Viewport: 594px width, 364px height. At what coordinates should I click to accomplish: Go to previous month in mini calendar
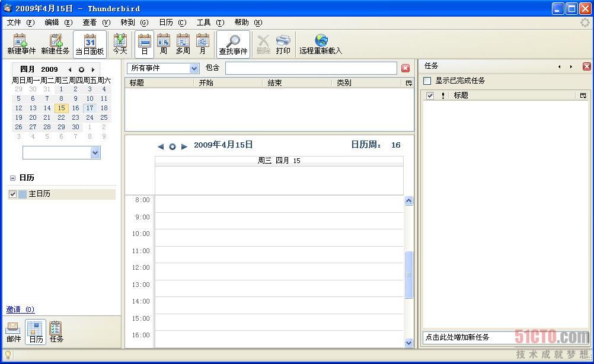click(x=70, y=70)
